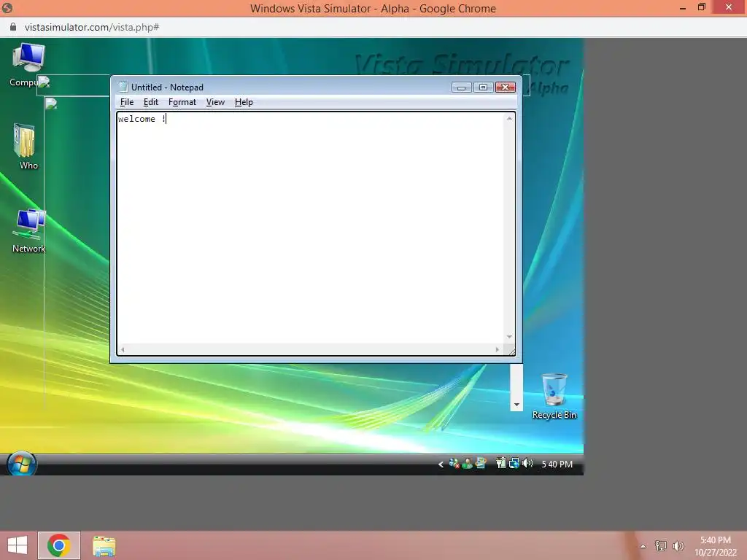Open the Help menu in Notepad
The width and height of the screenshot is (747, 560).
[x=244, y=102]
